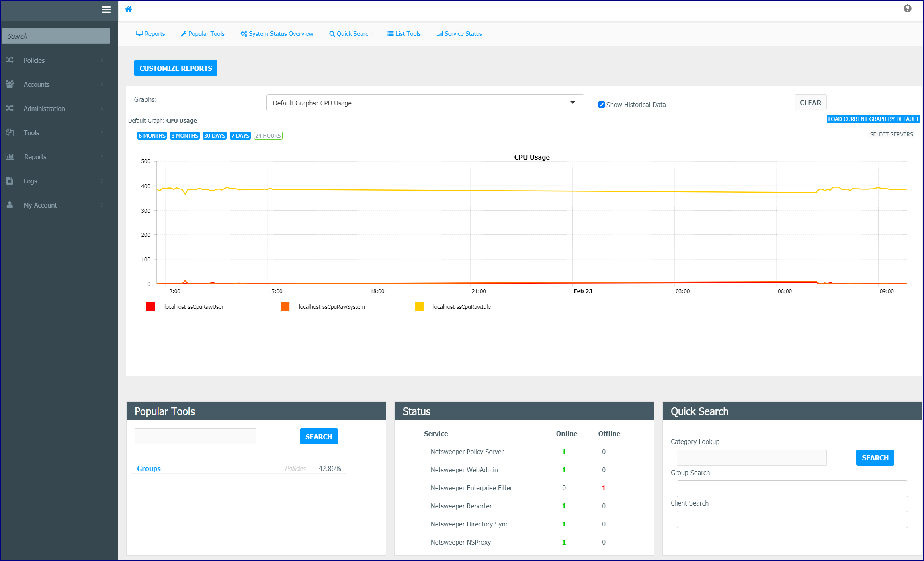Go to the home icon breadcrumb
Viewport: 924px width, 561px height.
point(129,9)
